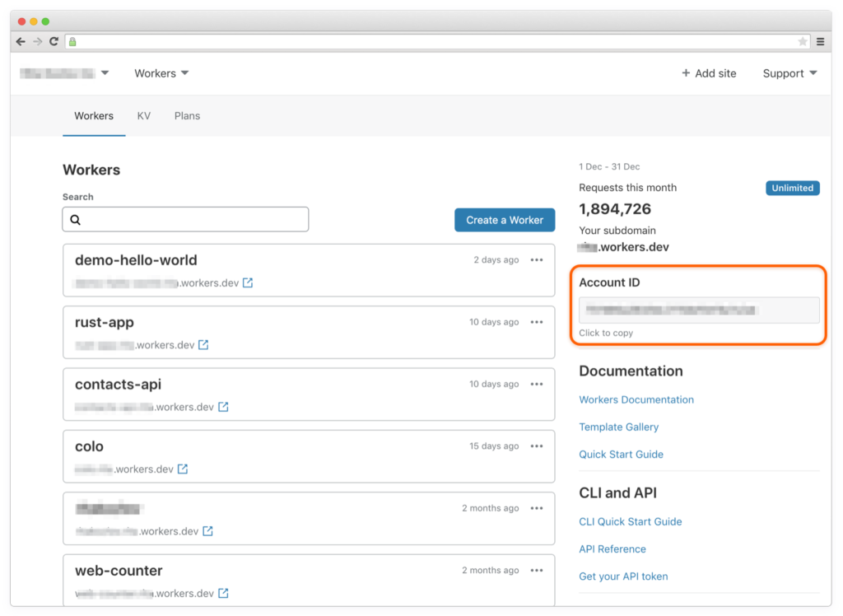
Task: Click the browser reload icon
Action: coord(53,41)
